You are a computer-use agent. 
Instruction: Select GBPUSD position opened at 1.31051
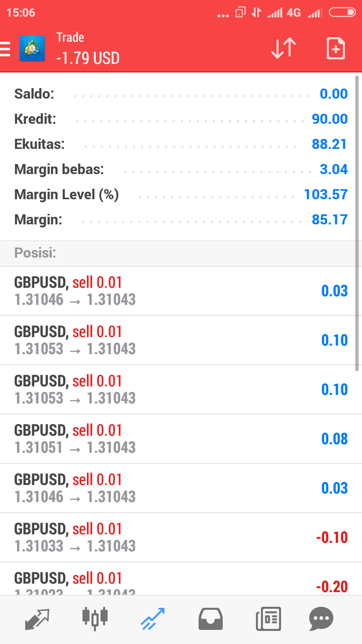(181, 439)
